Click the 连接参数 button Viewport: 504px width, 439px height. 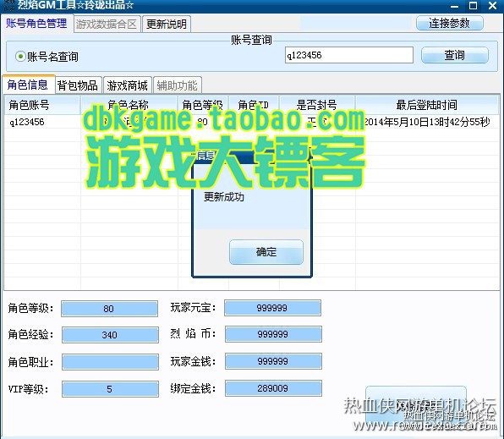(x=449, y=23)
